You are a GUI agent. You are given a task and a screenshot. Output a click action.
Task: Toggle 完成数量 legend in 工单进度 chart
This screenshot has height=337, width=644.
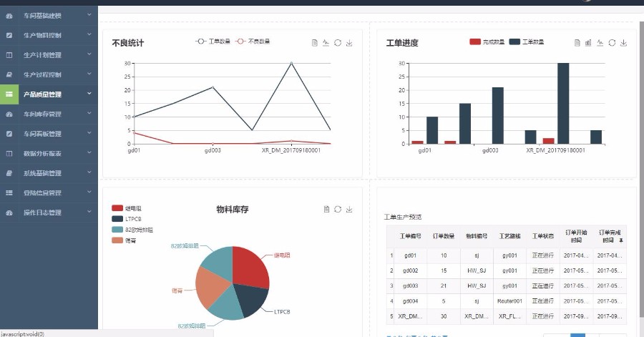pos(487,41)
